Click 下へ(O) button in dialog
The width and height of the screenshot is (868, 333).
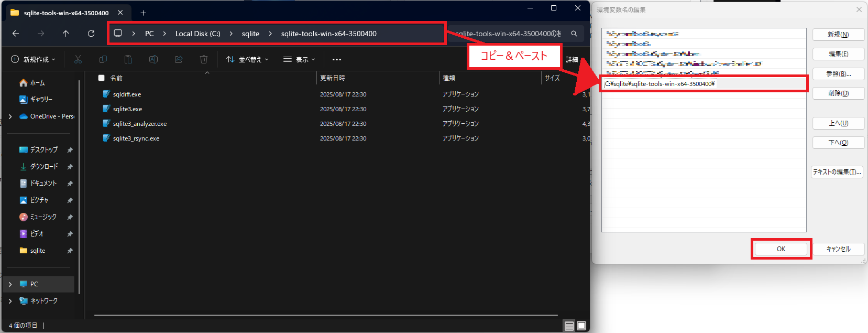[x=838, y=143]
